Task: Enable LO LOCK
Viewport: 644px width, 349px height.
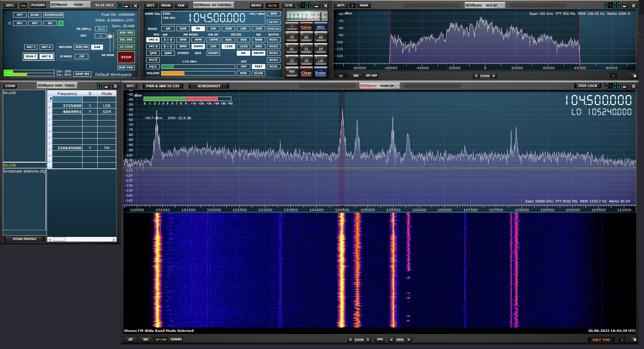Action: click(126, 47)
